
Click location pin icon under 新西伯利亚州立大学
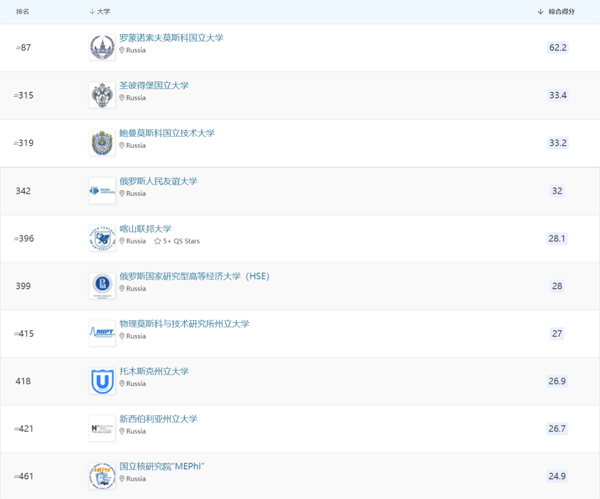(122, 431)
